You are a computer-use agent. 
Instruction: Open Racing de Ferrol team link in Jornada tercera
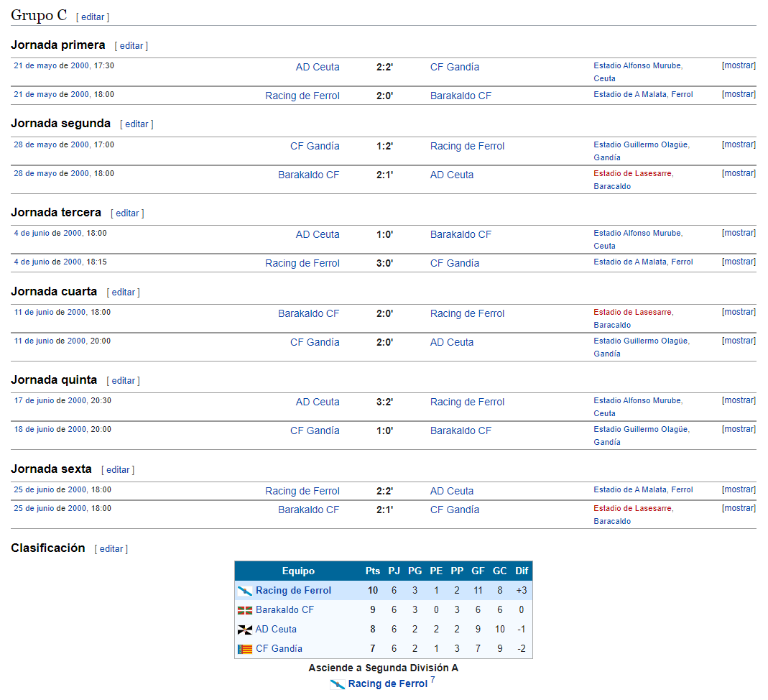coord(302,263)
